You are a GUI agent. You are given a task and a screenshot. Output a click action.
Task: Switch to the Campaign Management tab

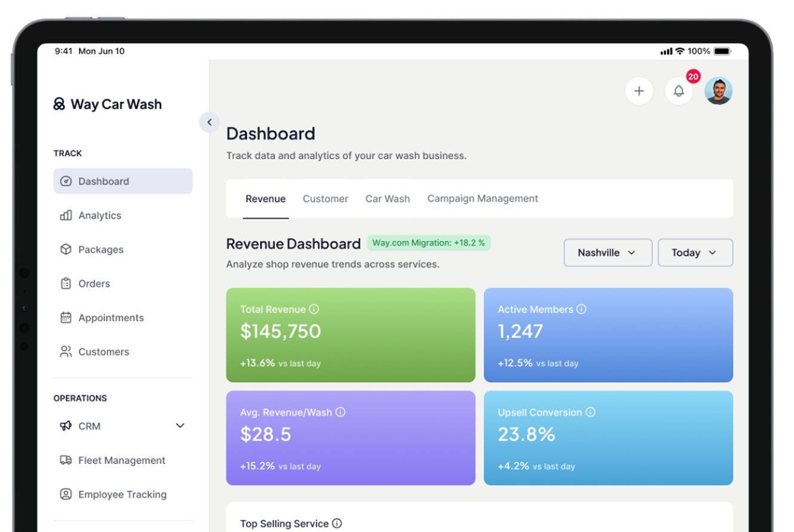pyautogui.click(x=483, y=199)
